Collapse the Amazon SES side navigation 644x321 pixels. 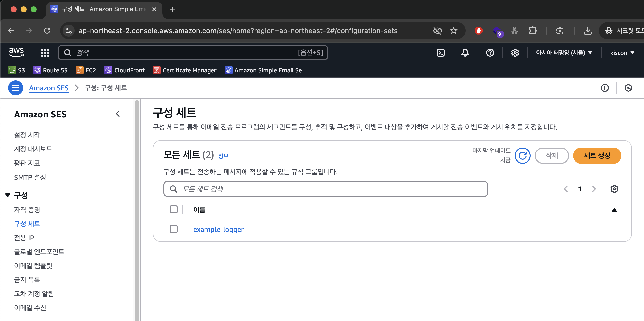coord(118,114)
